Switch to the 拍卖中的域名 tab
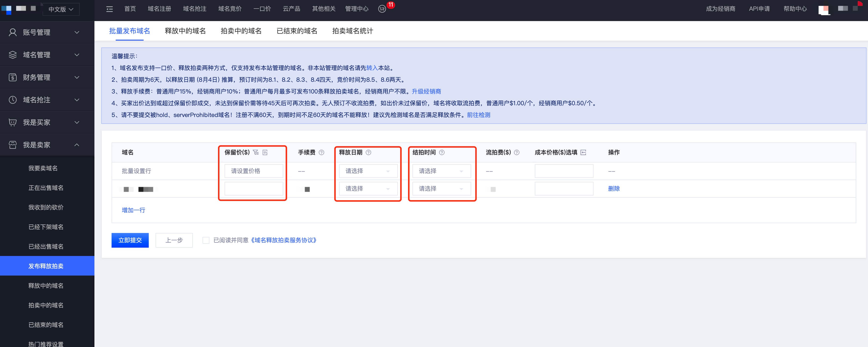868x347 pixels. 241,31
